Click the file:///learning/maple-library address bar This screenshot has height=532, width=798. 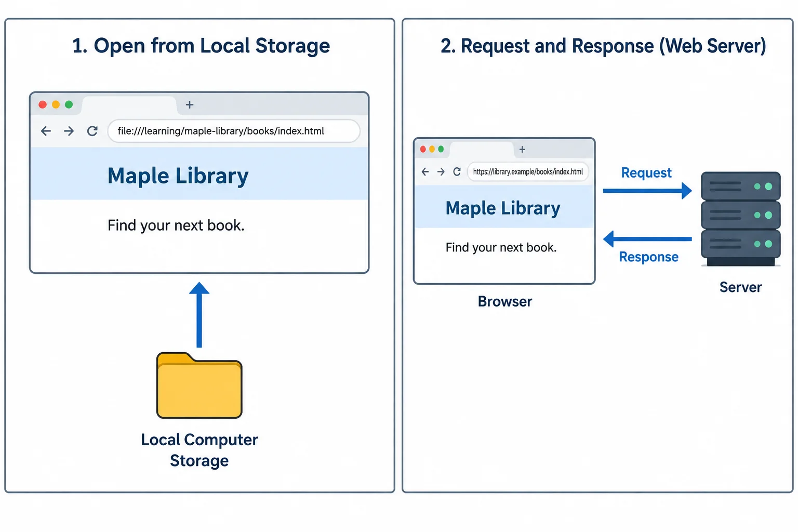coord(234,131)
